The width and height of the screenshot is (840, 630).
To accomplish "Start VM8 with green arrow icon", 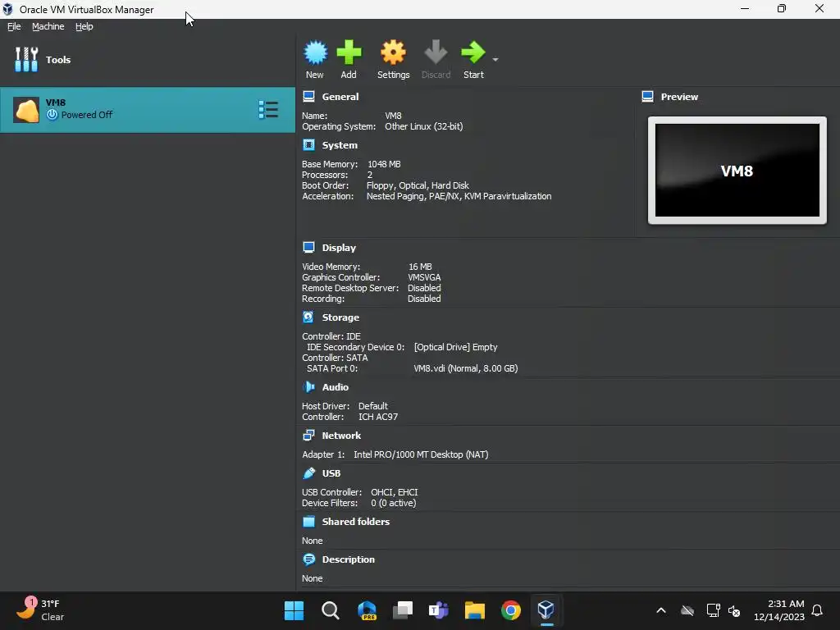I will (472, 52).
